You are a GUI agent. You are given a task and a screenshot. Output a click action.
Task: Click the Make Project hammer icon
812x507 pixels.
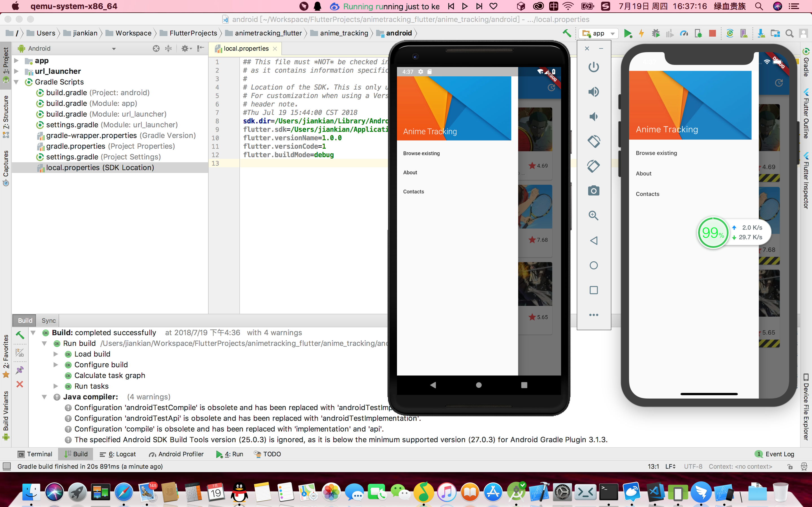(x=567, y=33)
